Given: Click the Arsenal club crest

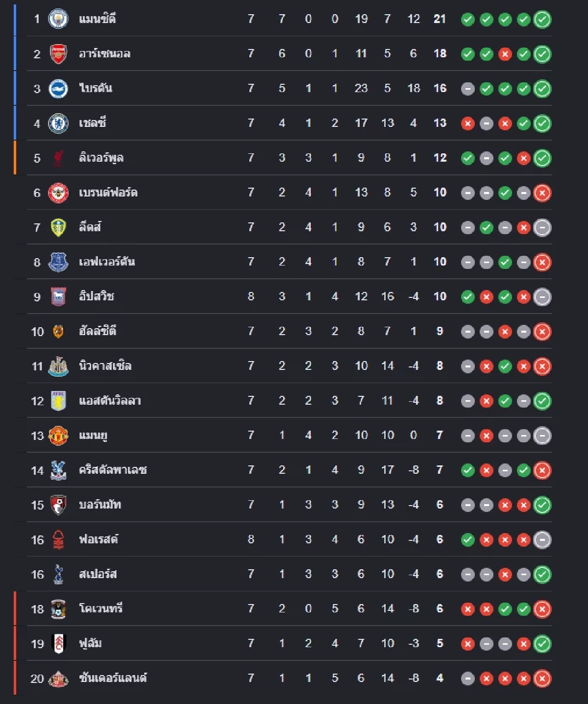Looking at the screenshot, I should (x=58, y=54).
